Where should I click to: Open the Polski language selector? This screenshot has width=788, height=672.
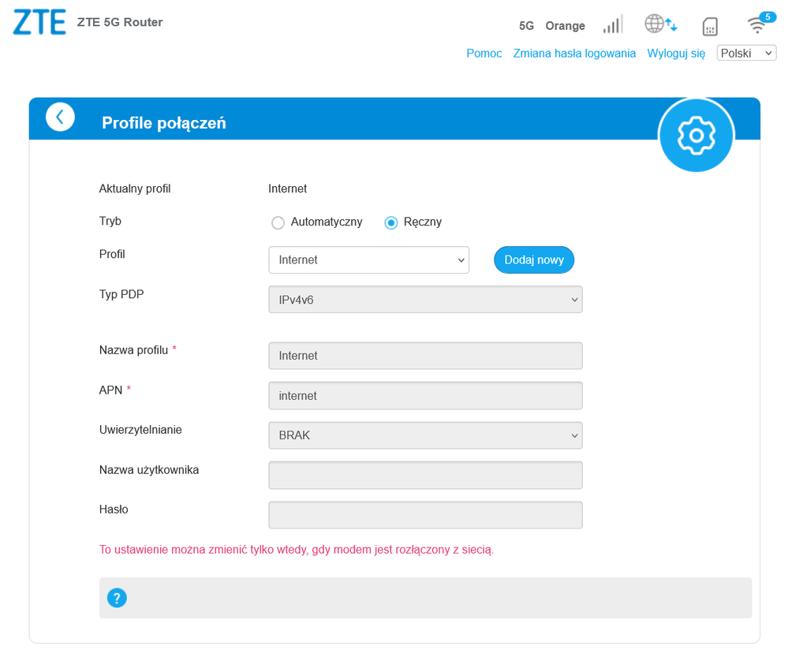[x=745, y=52]
